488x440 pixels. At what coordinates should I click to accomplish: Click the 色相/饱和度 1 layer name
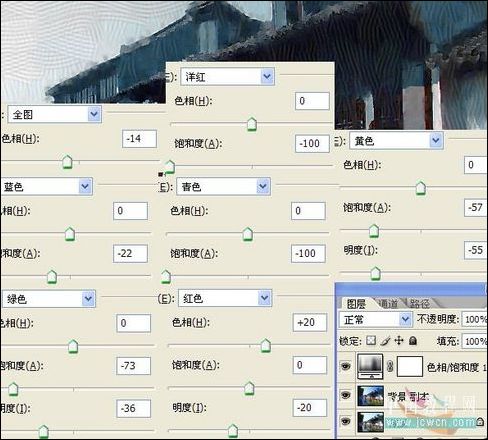pos(456,367)
